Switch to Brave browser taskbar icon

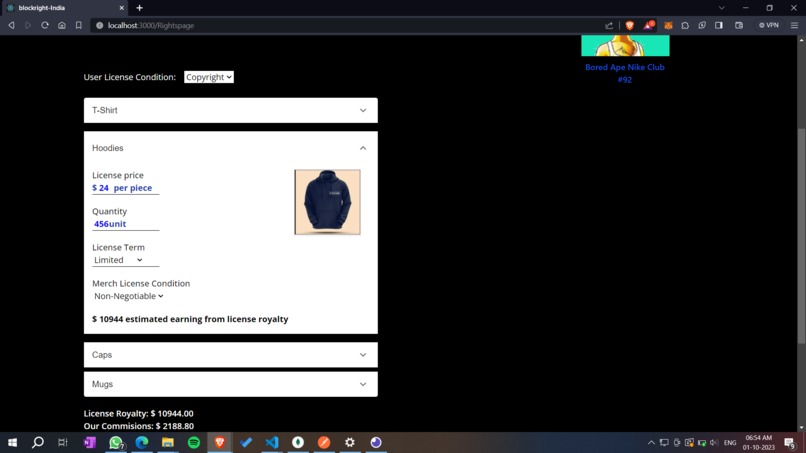coord(219,442)
